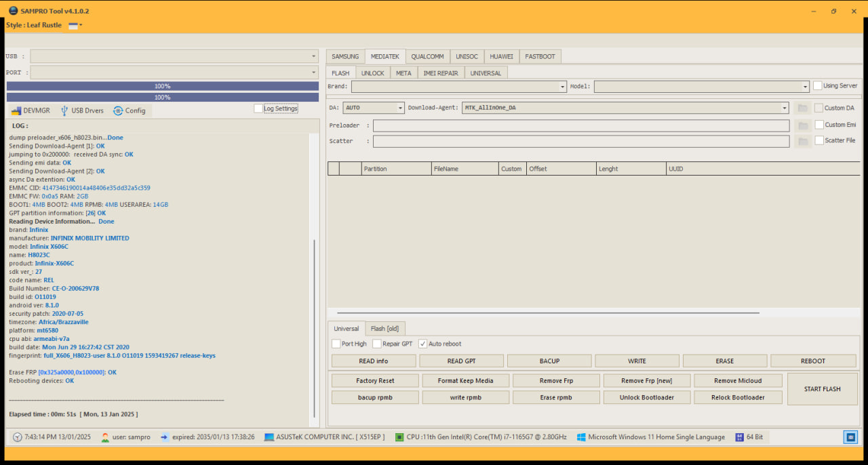868x465 pixels.
Task: Click the Factory Reset button
Action: point(375,381)
